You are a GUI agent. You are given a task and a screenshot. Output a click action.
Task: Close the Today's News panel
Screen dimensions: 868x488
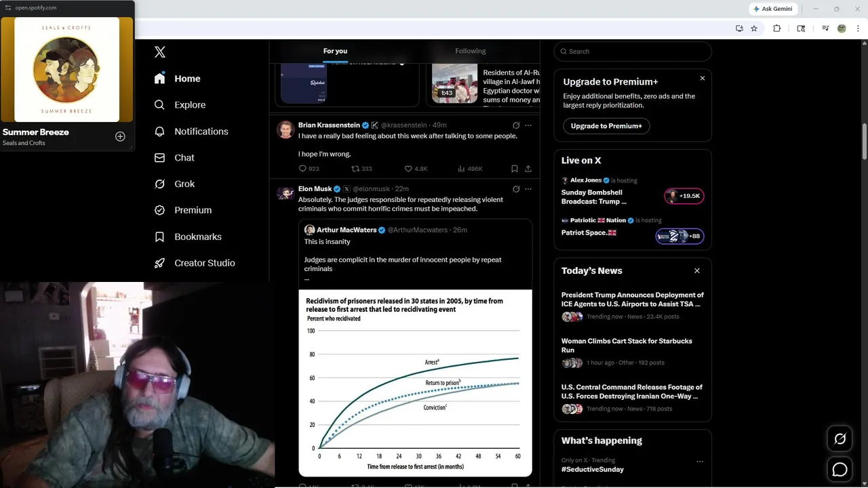pyautogui.click(x=696, y=270)
